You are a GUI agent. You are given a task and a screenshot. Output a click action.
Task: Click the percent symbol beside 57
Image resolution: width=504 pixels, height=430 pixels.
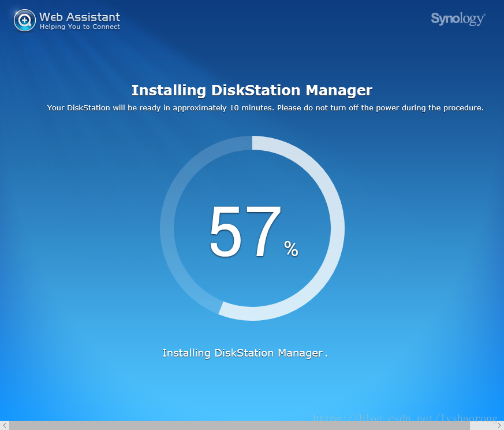coord(291,249)
